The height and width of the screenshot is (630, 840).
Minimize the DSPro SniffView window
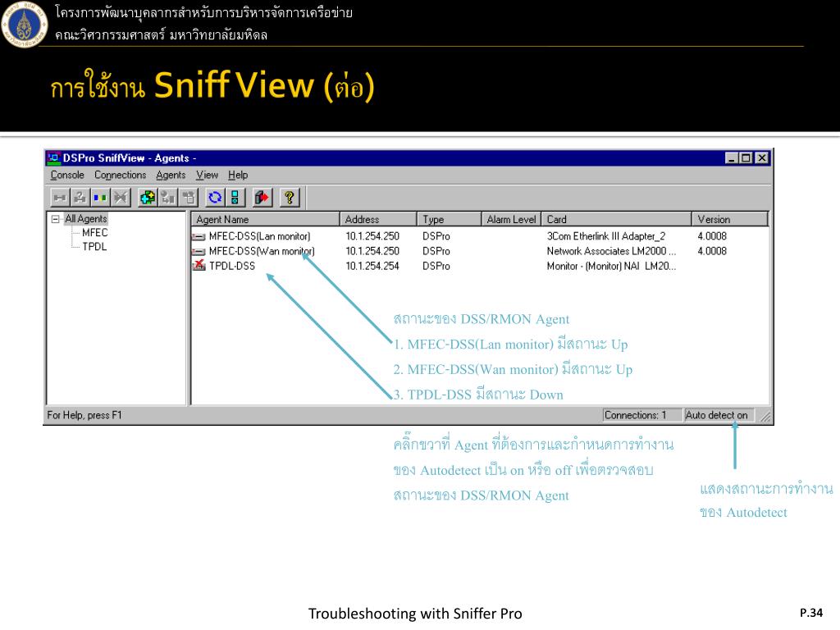732,158
